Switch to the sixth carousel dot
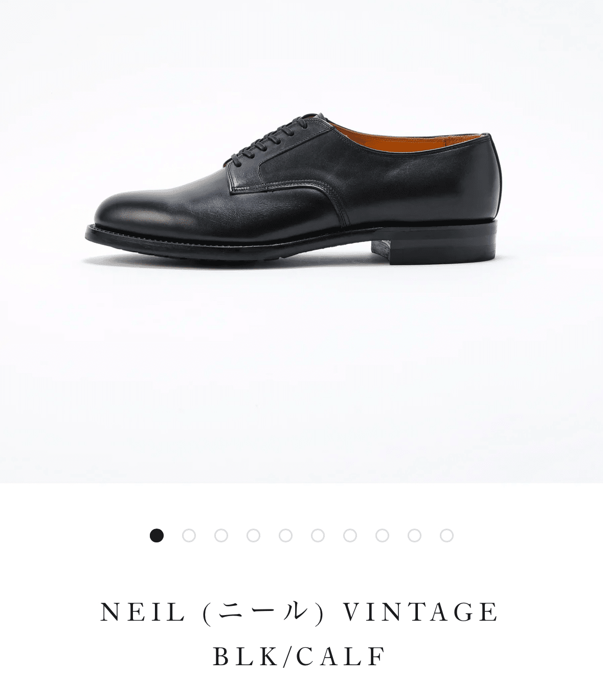This screenshot has height=700, width=603. [318, 536]
